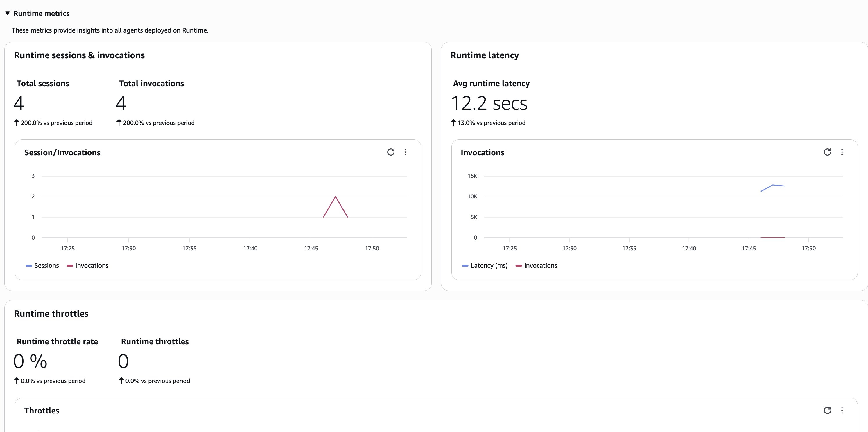Screen dimensions: 868x432
Task: Open Invocations latency chart options menu
Action: tap(842, 152)
